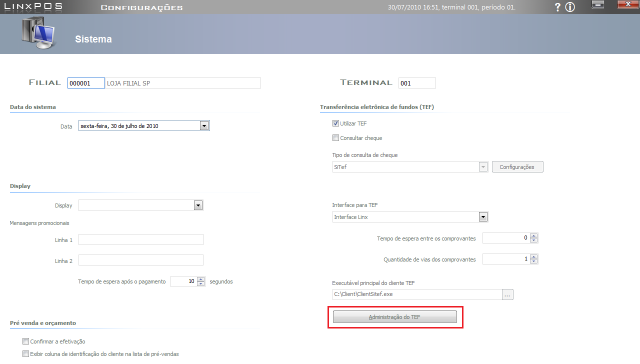Open the Data date dropdown arrow
The image size is (640, 364).
(x=204, y=126)
